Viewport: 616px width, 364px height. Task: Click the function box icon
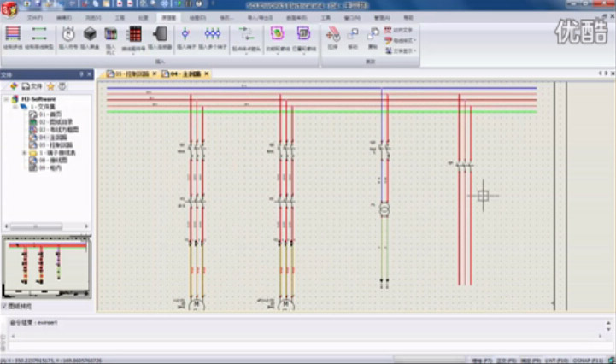[278, 33]
